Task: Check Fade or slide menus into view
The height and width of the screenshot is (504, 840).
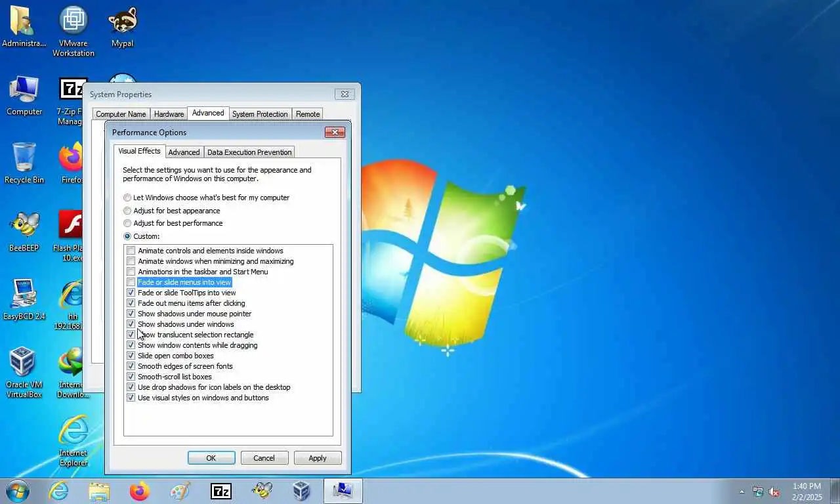Action: point(131,282)
